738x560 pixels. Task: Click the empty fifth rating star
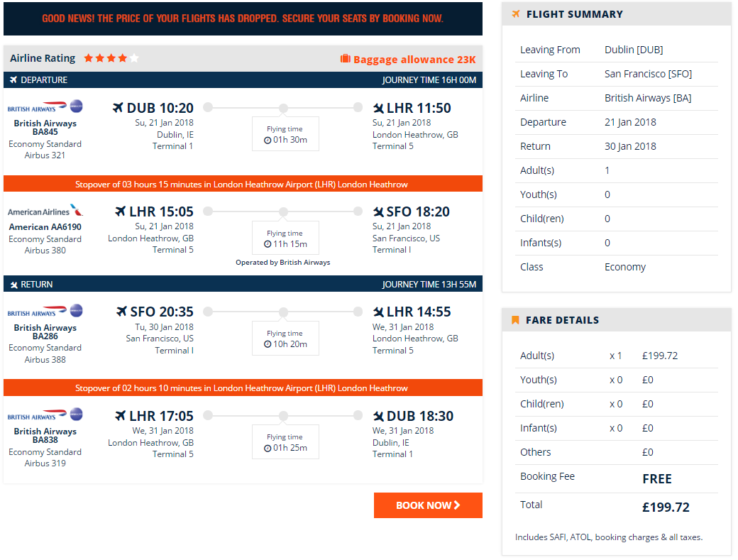(134, 58)
